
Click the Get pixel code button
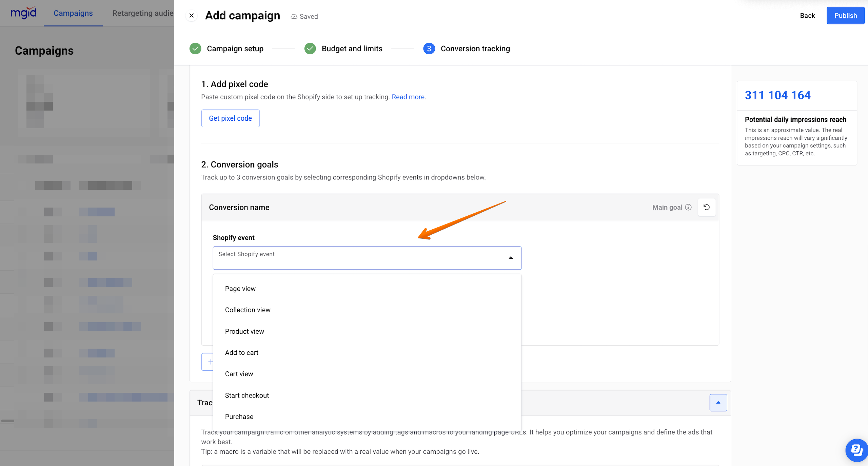(230, 118)
